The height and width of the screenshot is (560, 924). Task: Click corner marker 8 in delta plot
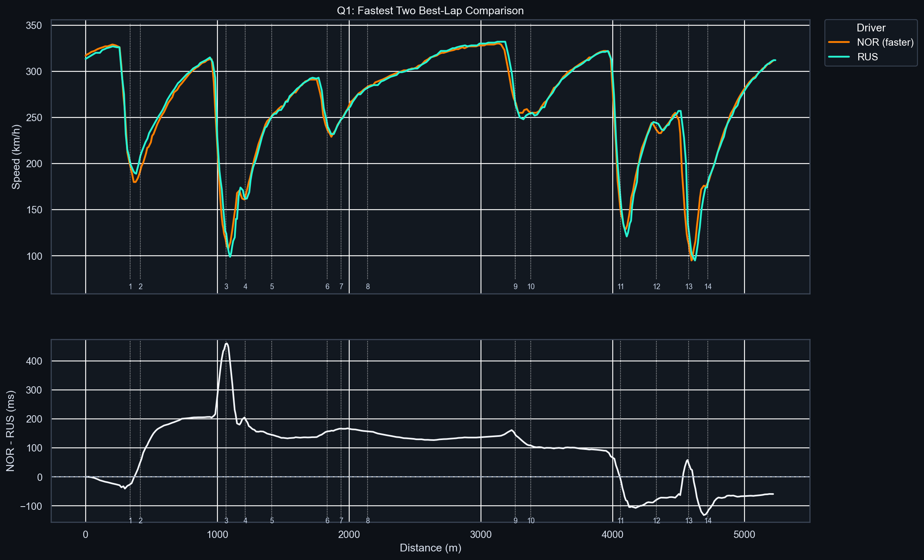(368, 521)
